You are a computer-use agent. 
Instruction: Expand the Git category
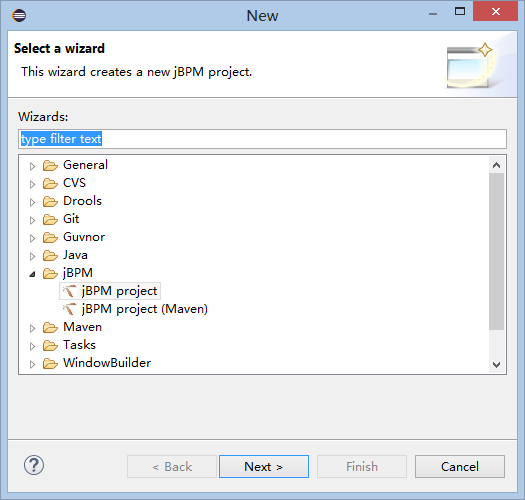click(32, 220)
